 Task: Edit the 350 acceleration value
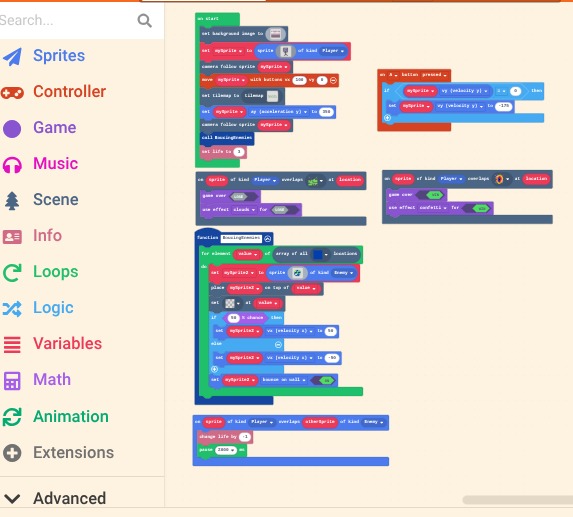click(326, 112)
